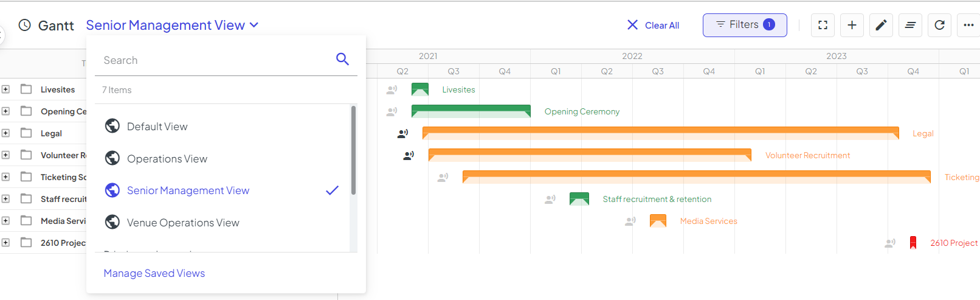980x300 pixels.
Task: Click Clear All filters
Action: 653,25
